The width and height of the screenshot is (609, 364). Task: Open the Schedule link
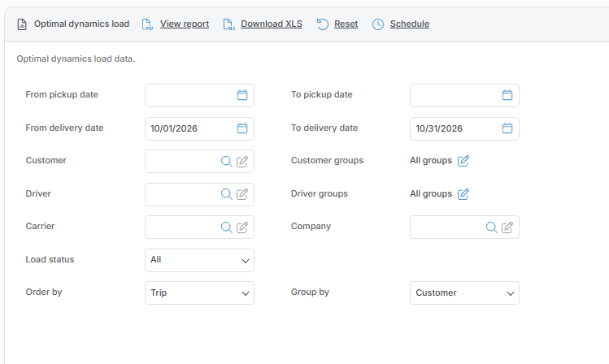click(x=410, y=24)
